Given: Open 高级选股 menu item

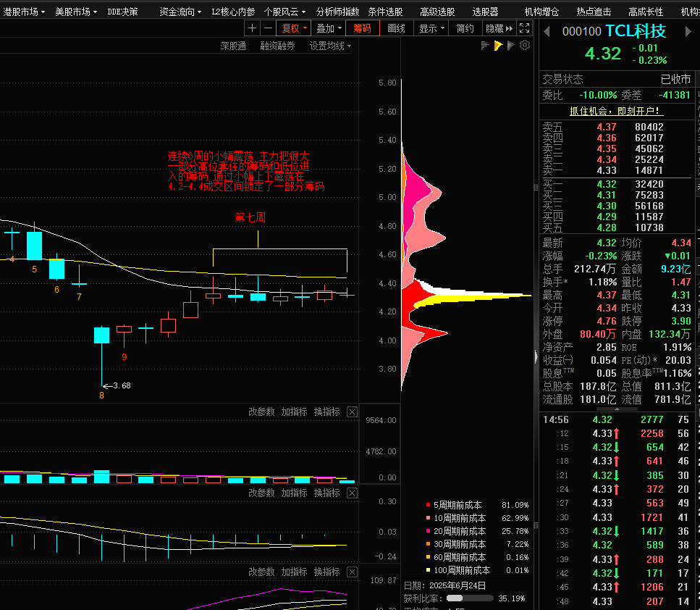Looking at the screenshot, I should (437, 12).
